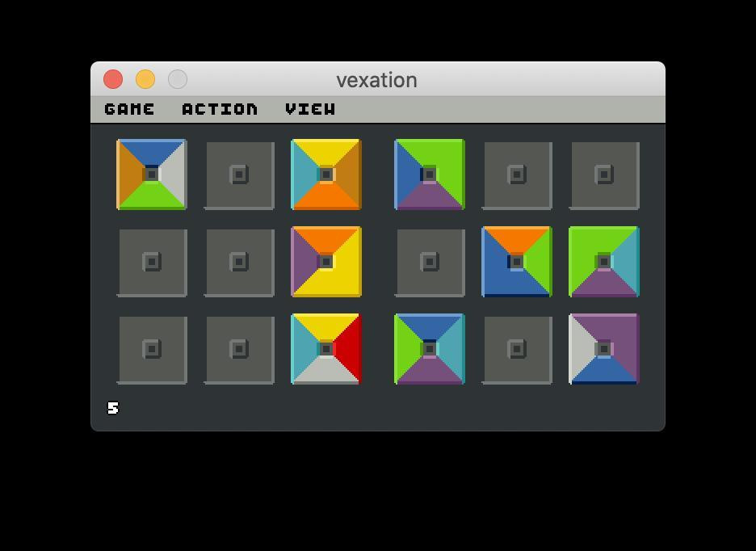Close the vexation window

(x=113, y=79)
